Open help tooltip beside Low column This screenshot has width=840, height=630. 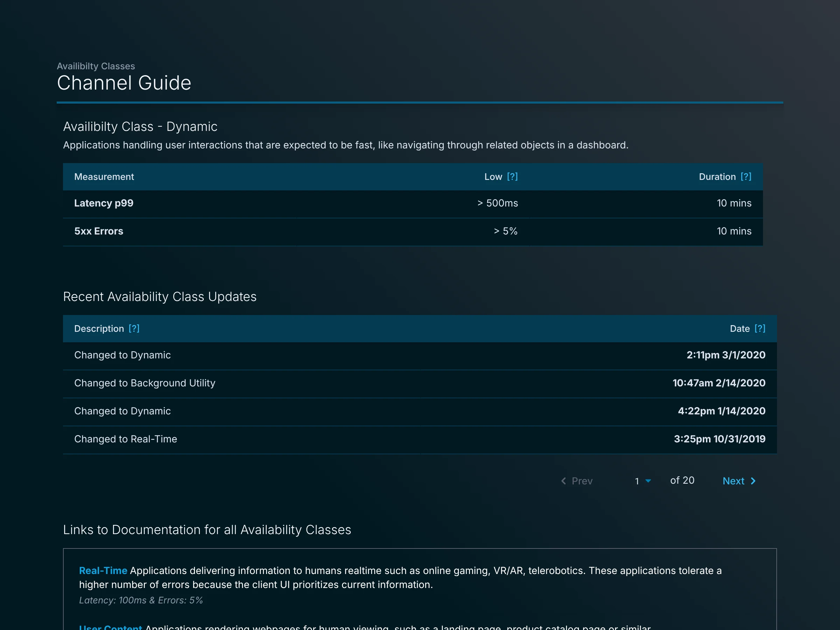pyautogui.click(x=512, y=177)
